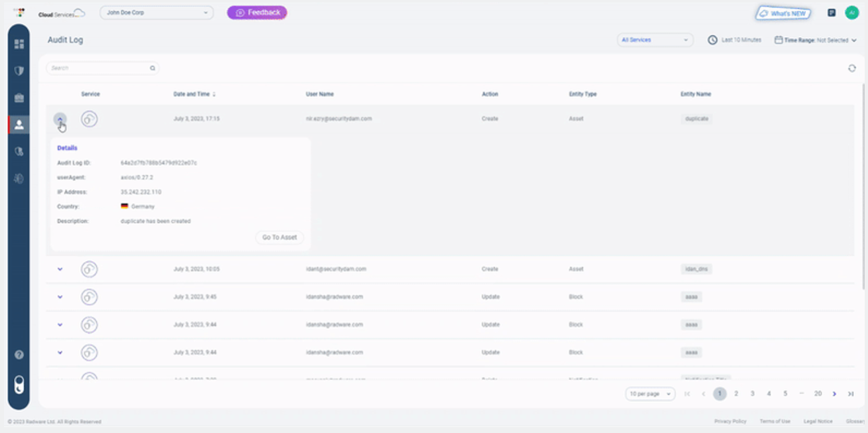The height and width of the screenshot is (433, 868).
Task: Open the Time Range selector
Action: pos(815,40)
